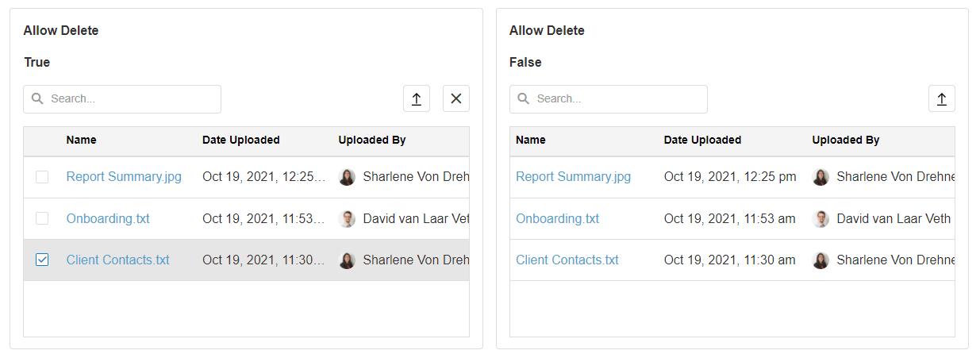Viewport: 980px width, 358px height.
Task: Click the X delete icon beside upload
Action: (x=456, y=99)
